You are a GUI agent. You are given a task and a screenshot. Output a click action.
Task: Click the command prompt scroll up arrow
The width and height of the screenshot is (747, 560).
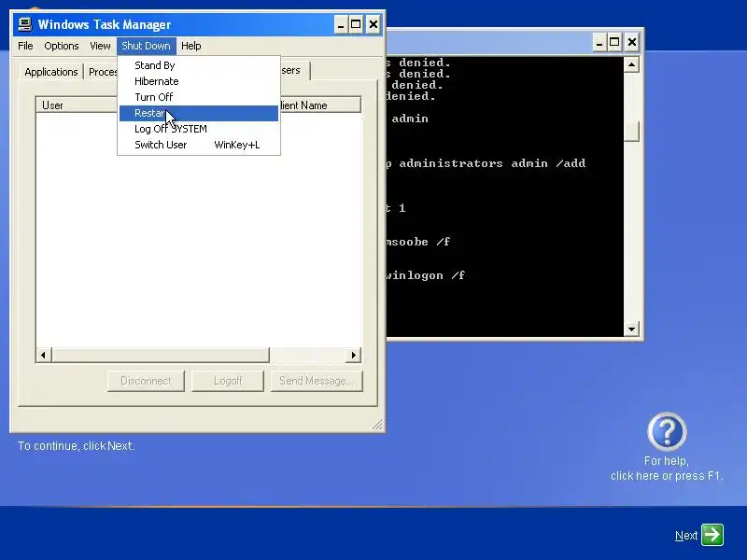click(x=631, y=64)
